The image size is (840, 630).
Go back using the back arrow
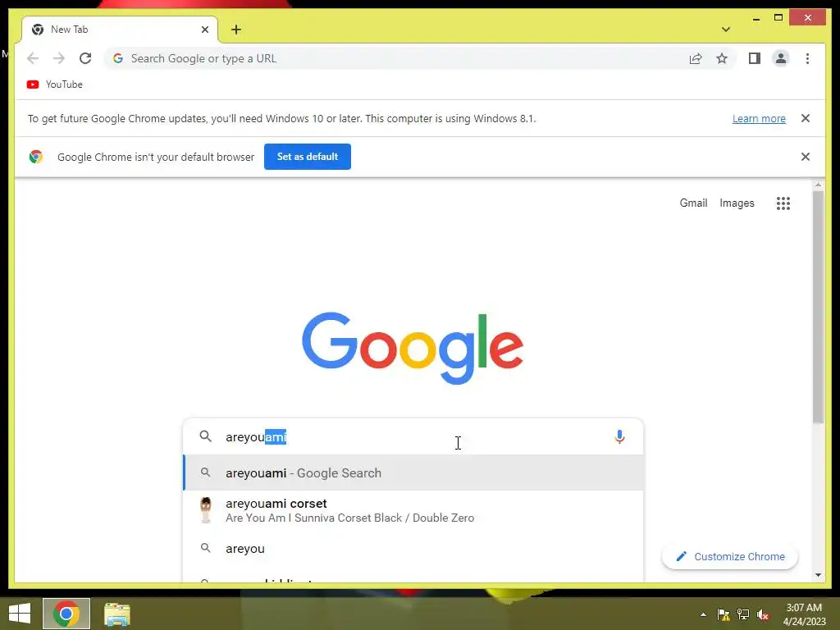click(x=33, y=58)
